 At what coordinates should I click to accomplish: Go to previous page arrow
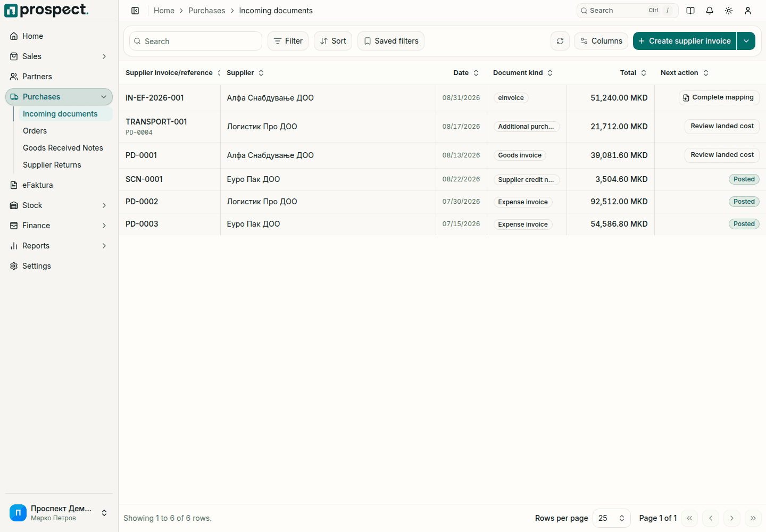pyautogui.click(x=711, y=518)
